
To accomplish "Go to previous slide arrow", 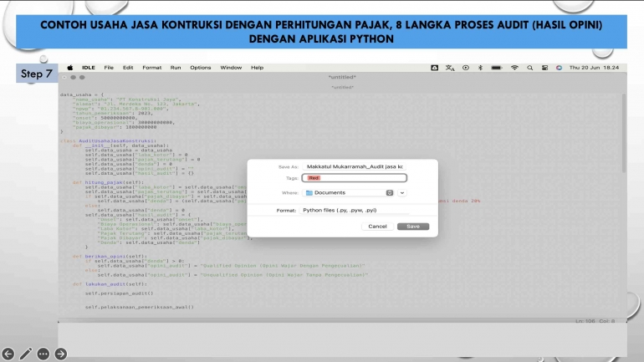I will (8, 354).
